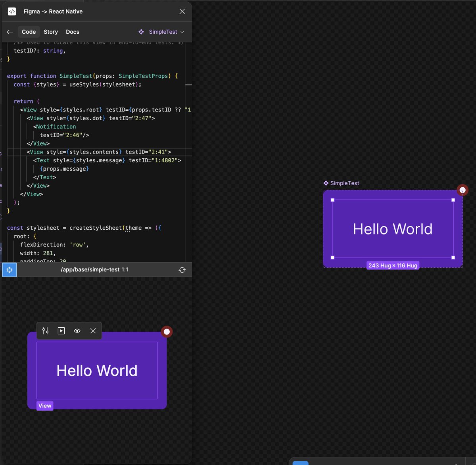Click the '{props.message}' code line
Image resolution: width=476 pixels, height=465 pixels.
[64, 169]
